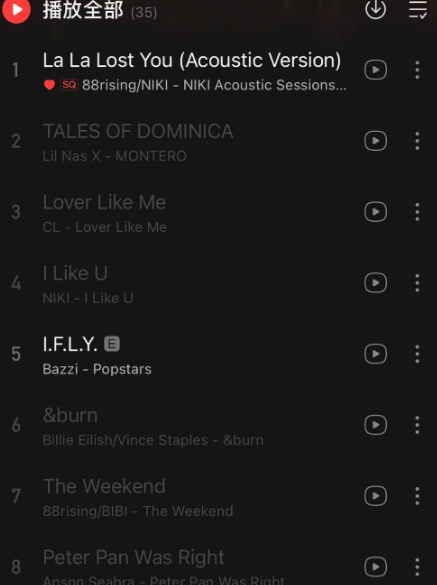Play video for &burn track
Screen dimensions: 437x585
coord(375,425)
